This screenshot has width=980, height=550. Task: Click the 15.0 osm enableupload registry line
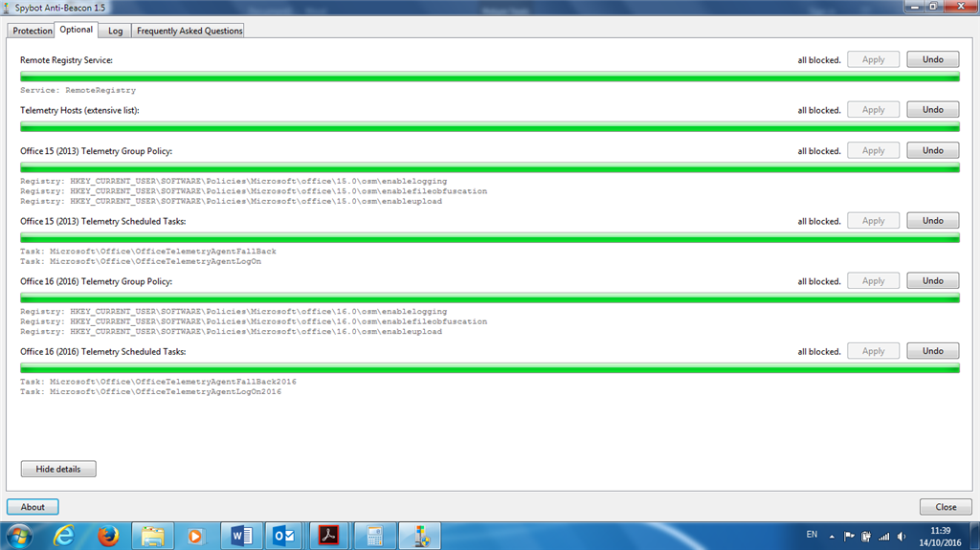pyautogui.click(x=232, y=201)
